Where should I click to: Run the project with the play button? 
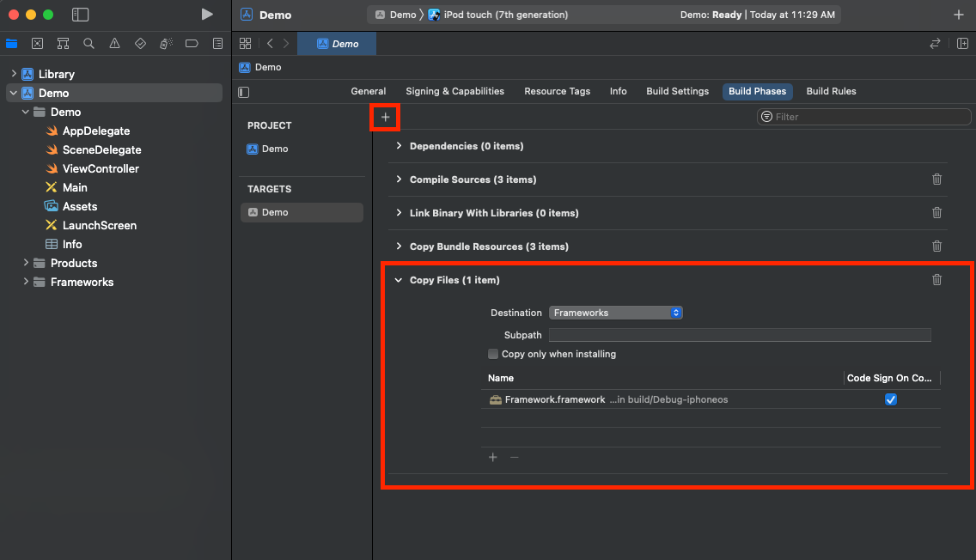[207, 15]
